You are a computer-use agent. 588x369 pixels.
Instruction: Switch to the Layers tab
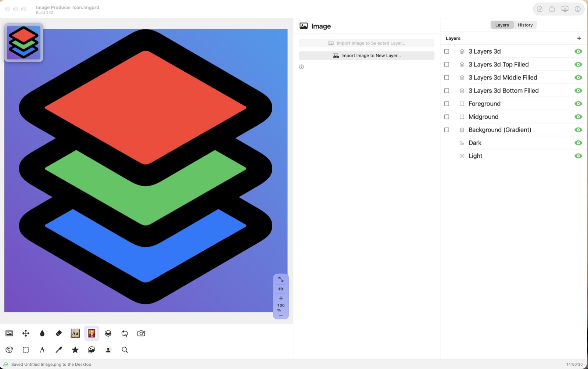[x=502, y=25]
